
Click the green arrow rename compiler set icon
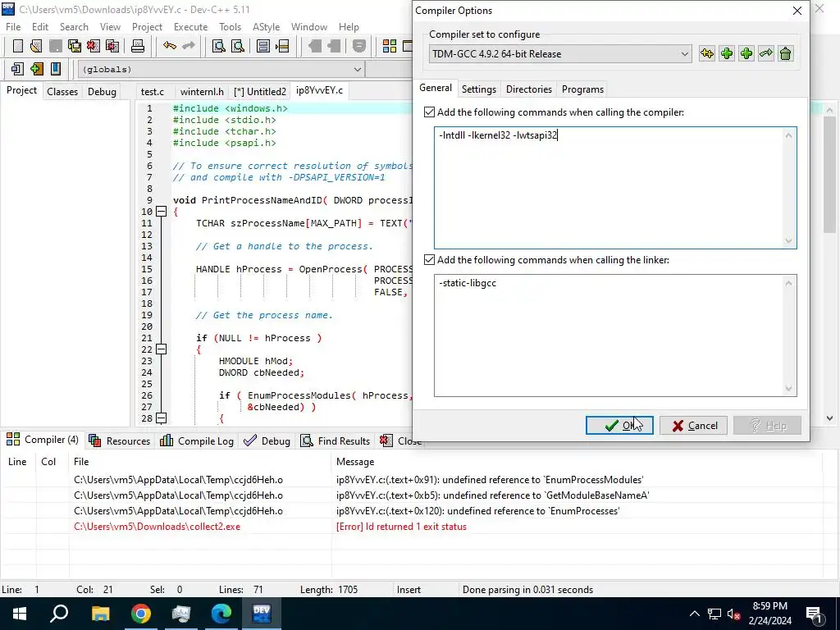[766, 53]
